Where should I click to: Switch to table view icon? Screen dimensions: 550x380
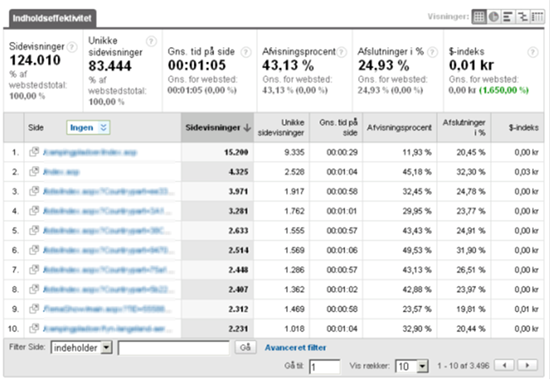point(479,16)
